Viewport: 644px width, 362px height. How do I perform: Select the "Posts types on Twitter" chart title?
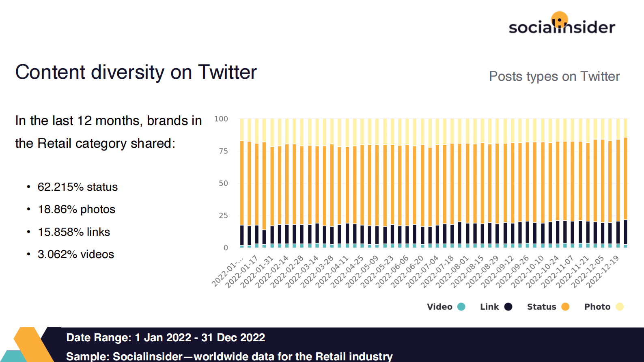(554, 76)
